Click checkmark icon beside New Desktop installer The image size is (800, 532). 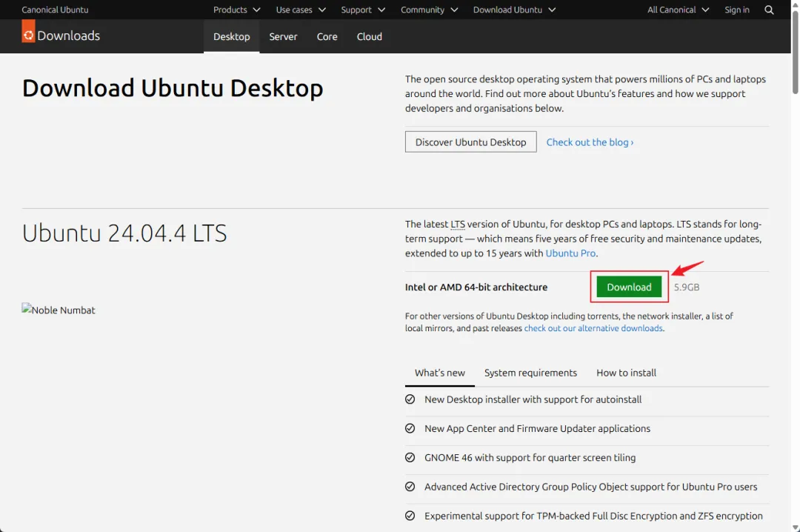pyautogui.click(x=410, y=399)
